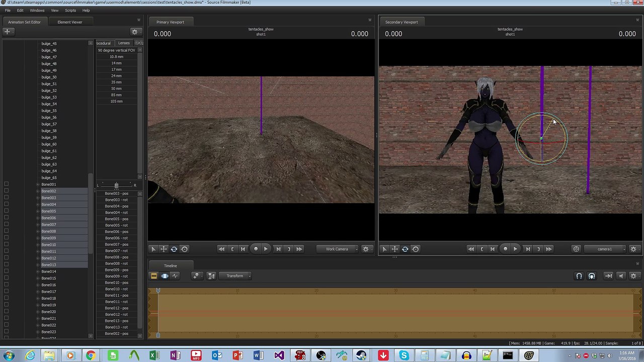Toggle the second timeline snap magnet

pyautogui.click(x=592, y=276)
